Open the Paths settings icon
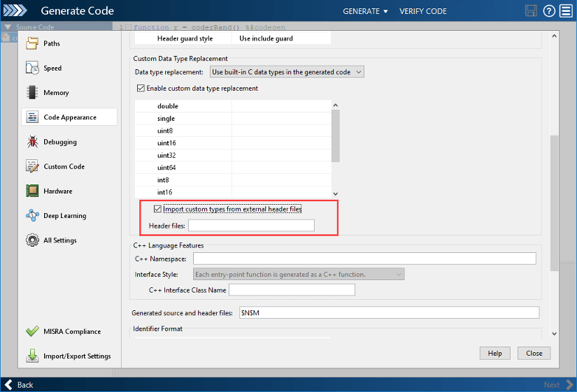The image size is (577, 392). point(32,43)
